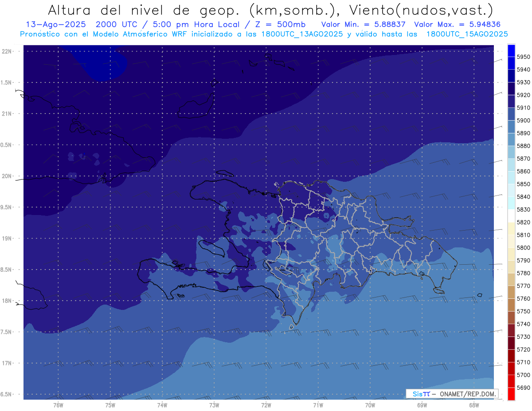Pick the color swatch between 5920 and 5910
This screenshot has width=532, height=411.
point(511,101)
